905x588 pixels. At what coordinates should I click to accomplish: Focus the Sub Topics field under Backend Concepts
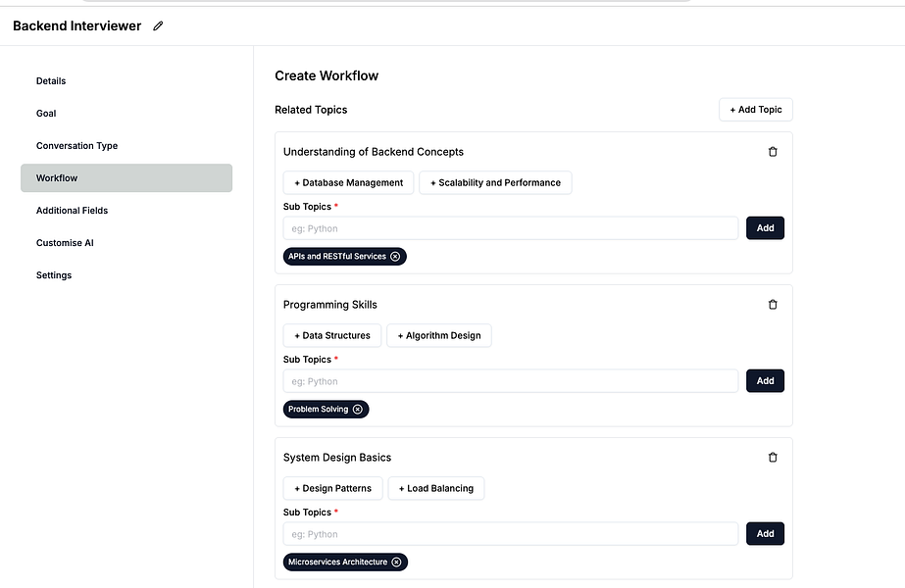[510, 228]
